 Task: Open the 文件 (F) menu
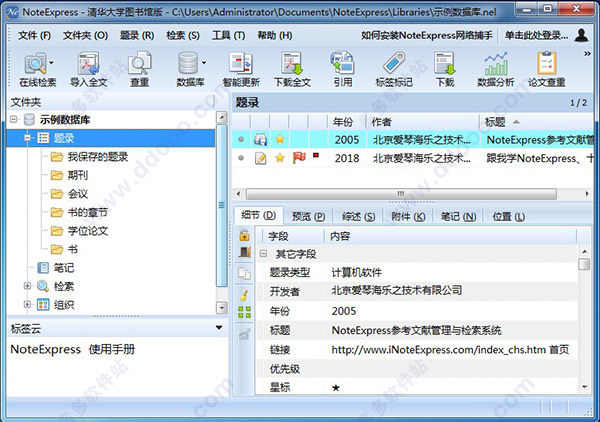pyautogui.click(x=34, y=36)
